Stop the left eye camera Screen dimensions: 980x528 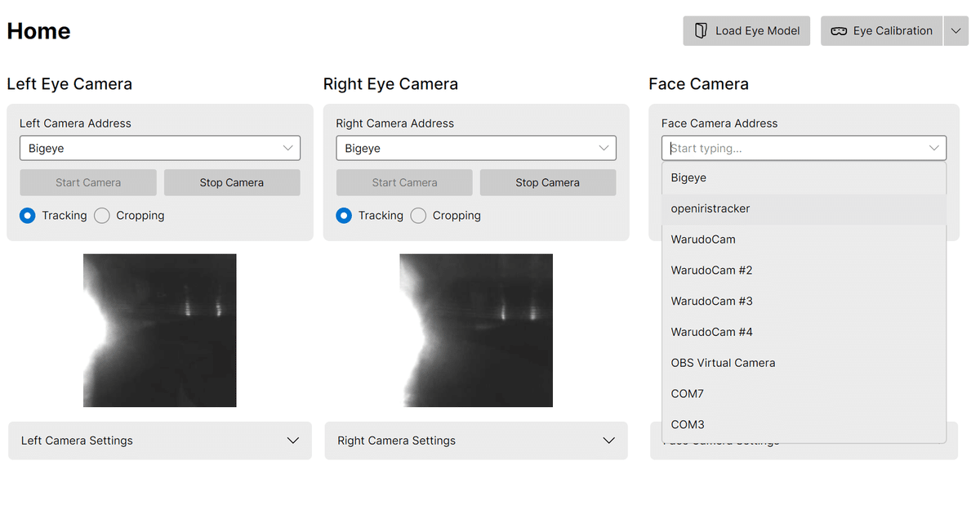point(232,182)
